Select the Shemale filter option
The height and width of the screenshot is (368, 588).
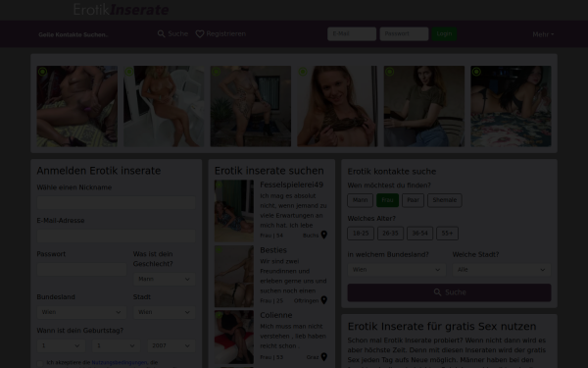click(444, 200)
